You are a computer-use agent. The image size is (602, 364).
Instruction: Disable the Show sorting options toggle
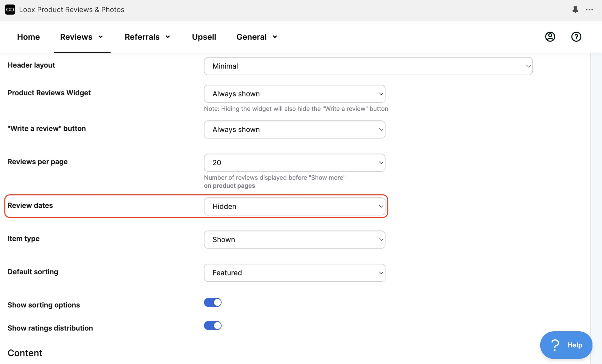click(212, 302)
